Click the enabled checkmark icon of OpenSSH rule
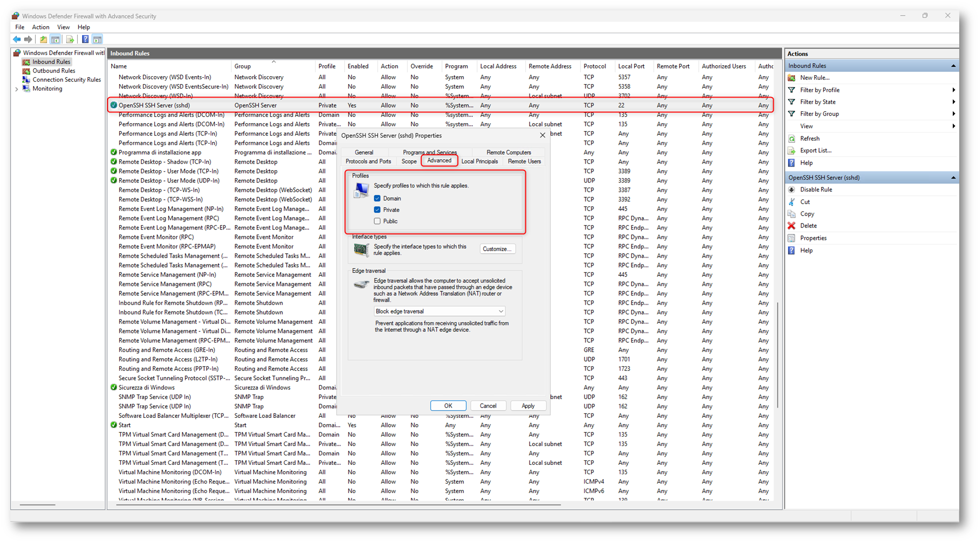 tap(114, 105)
